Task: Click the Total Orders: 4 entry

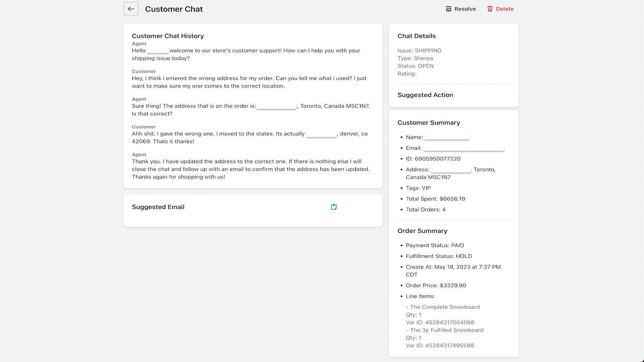Action: pos(426,210)
